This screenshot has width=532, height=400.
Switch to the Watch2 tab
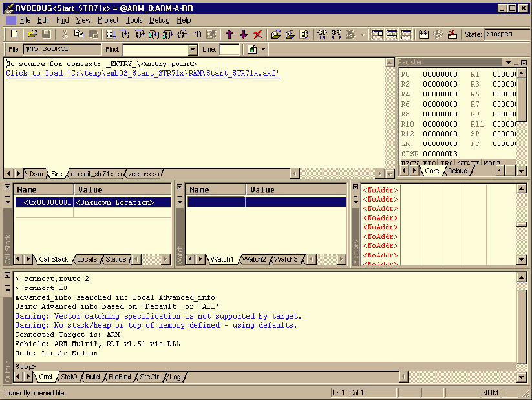tap(253, 259)
